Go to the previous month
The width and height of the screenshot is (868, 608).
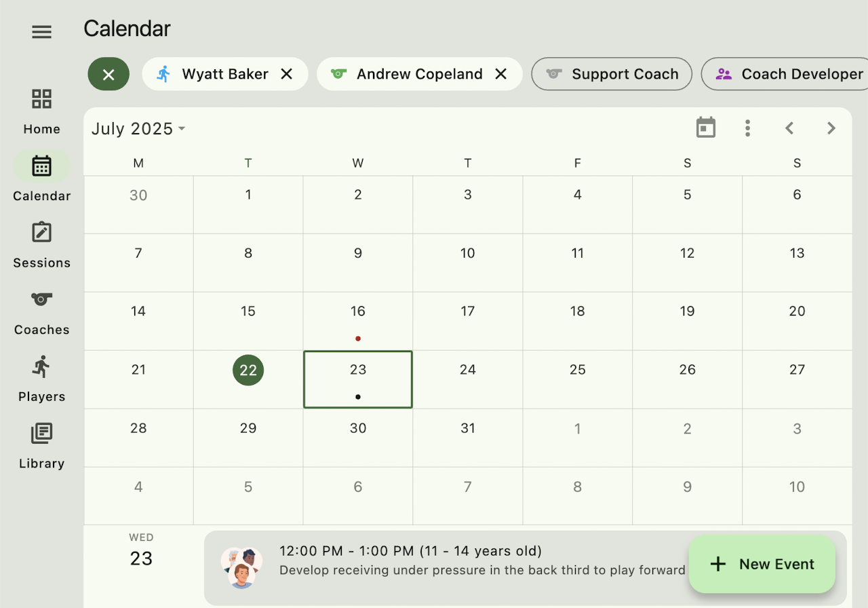pyautogui.click(x=789, y=128)
